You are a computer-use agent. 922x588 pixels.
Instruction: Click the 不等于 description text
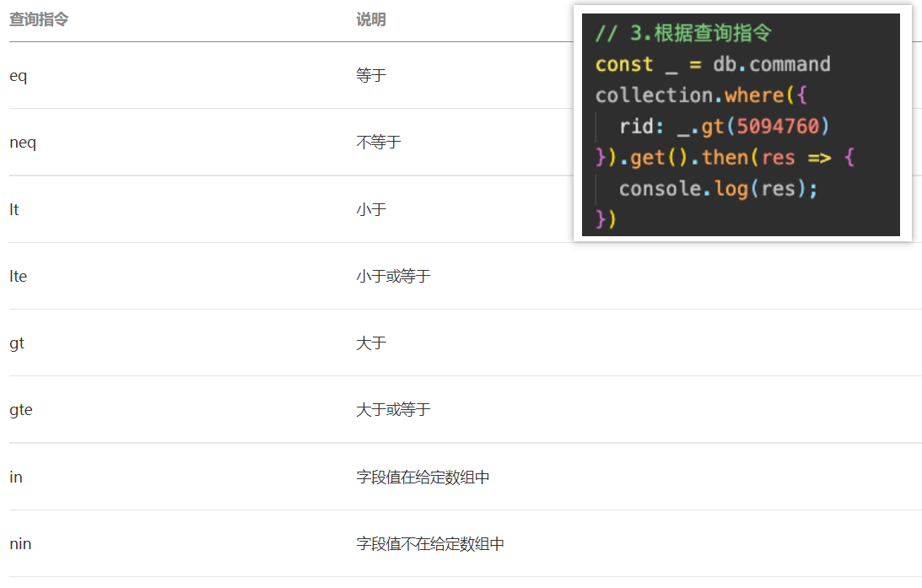coord(378,143)
